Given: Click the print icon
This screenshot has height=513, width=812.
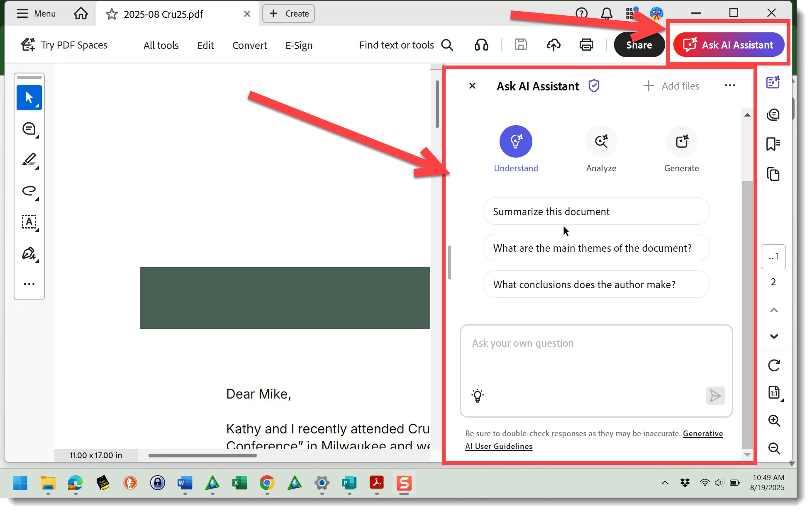Looking at the screenshot, I should (586, 45).
